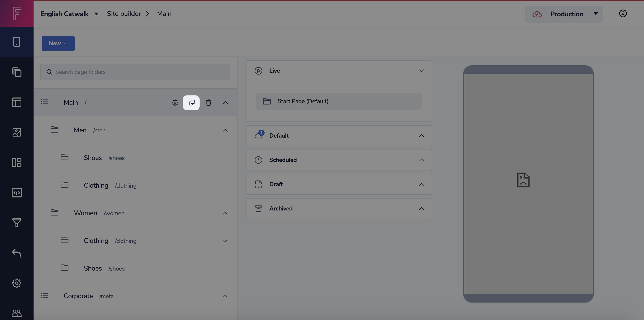Toggle the Women folder chevron

pos(225,213)
